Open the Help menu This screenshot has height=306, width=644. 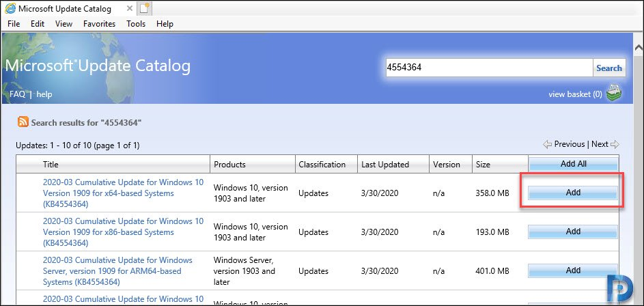[165, 24]
